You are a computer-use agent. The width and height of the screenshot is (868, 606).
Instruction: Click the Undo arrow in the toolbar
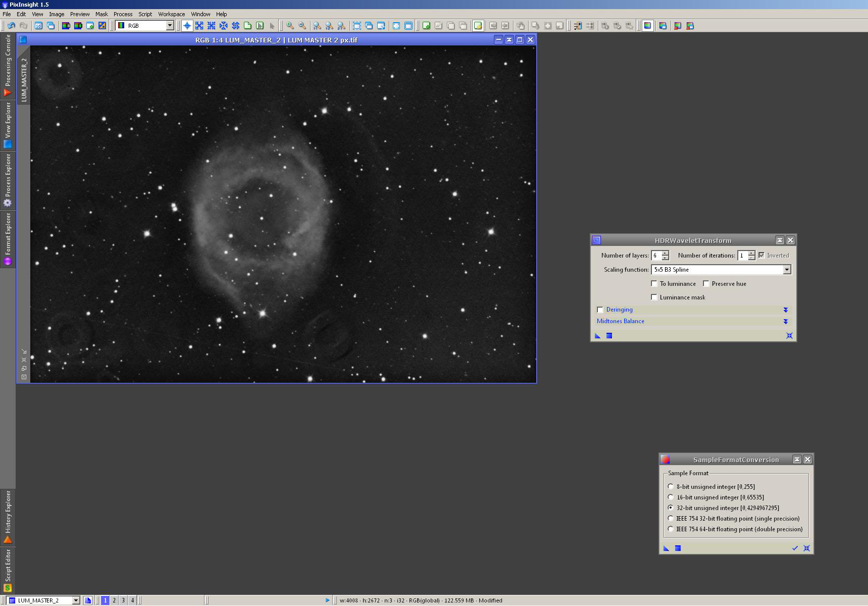pyautogui.click(x=11, y=26)
